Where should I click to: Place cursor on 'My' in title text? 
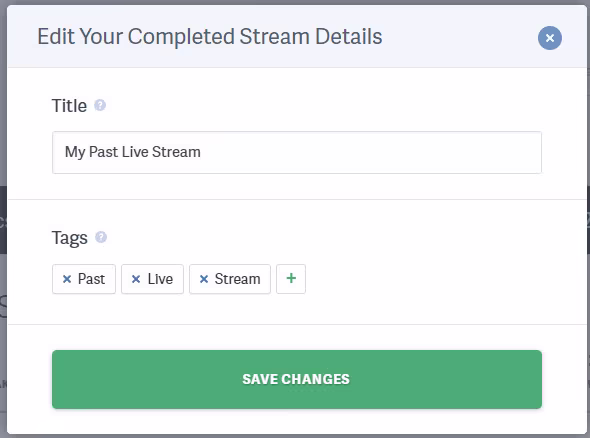click(75, 152)
